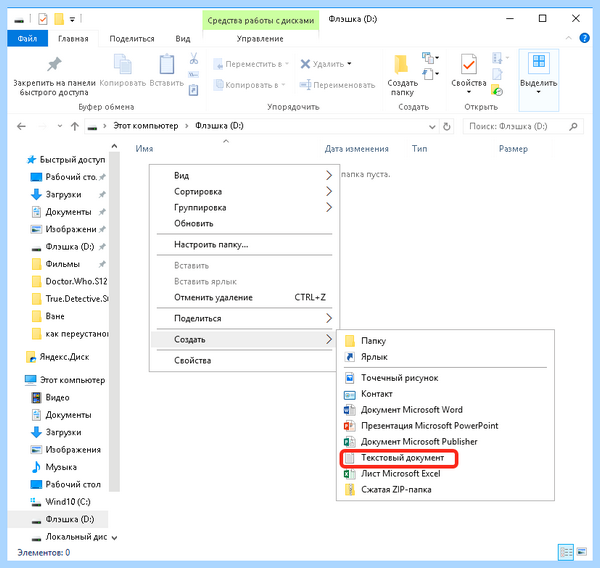
Task: Switch to Поделиться ribbon tab
Action: [132, 39]
